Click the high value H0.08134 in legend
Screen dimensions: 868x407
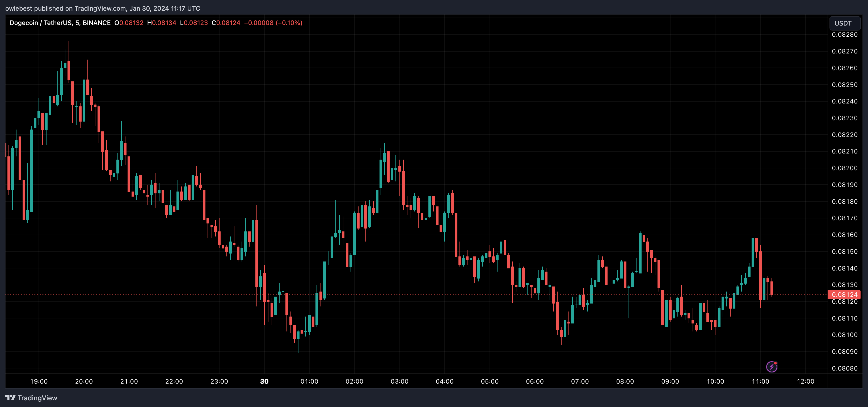click(162, 23)
